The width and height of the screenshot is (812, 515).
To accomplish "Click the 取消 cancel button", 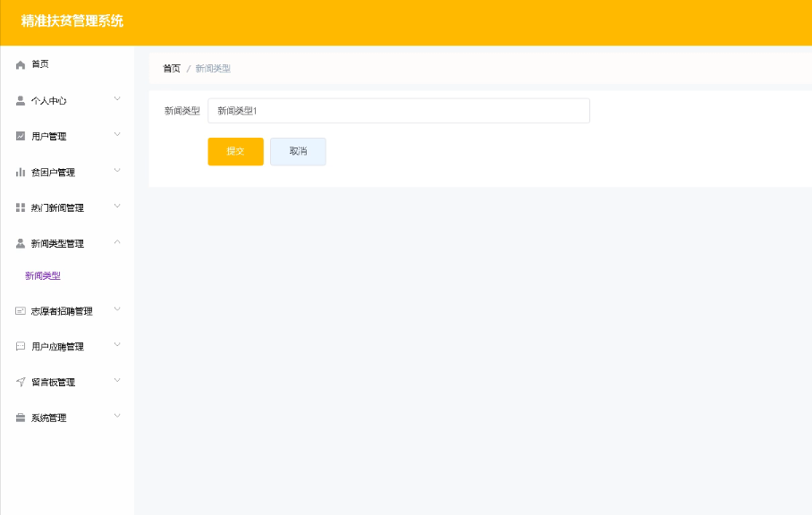I will tap(299, 152).
